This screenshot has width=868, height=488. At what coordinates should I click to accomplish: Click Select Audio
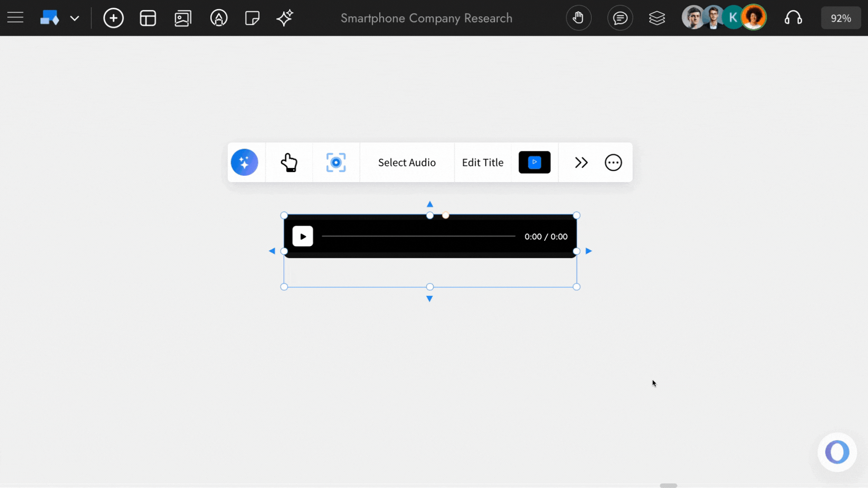[406, 162]
